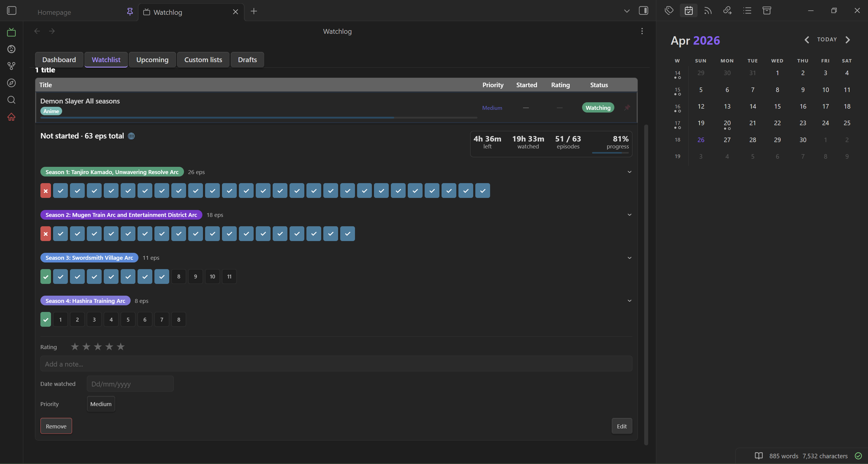Click the smiley face ribbon icon
Screen dimensions: 868x464
pyautogui.click(x=11, y=49)
